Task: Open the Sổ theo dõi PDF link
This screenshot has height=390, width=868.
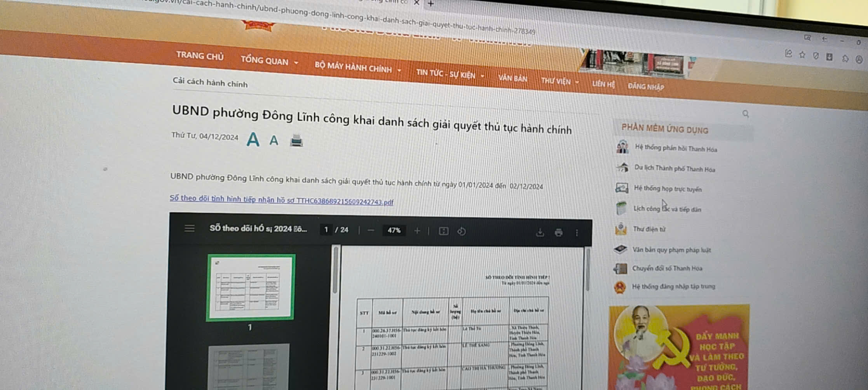Action: coord(281,200)
